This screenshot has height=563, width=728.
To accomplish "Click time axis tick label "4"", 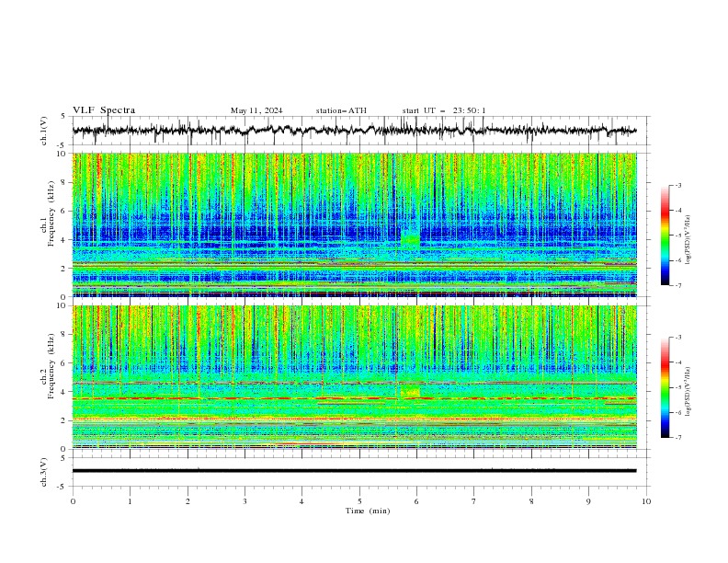I will (302, 501).
